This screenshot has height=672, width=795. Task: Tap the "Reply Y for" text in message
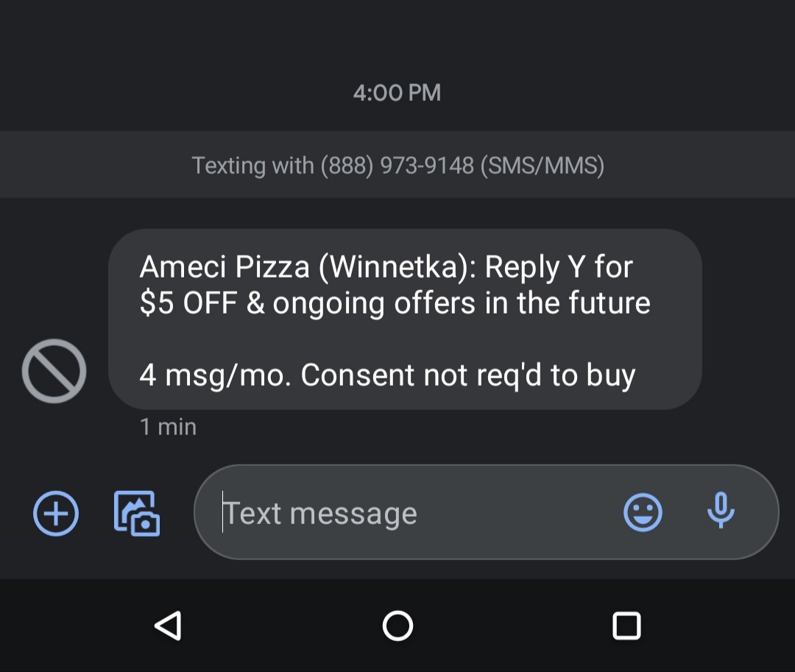559,267
